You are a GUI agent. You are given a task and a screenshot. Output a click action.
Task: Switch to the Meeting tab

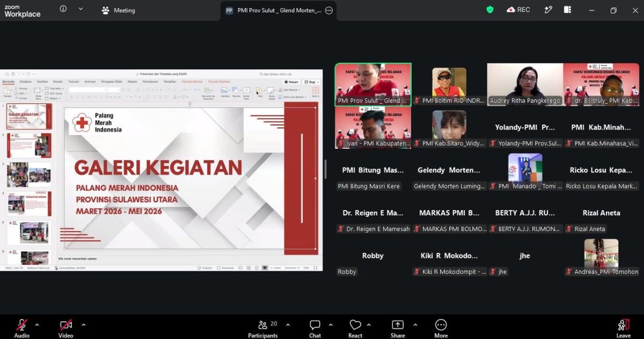click(x=119, y=10)
